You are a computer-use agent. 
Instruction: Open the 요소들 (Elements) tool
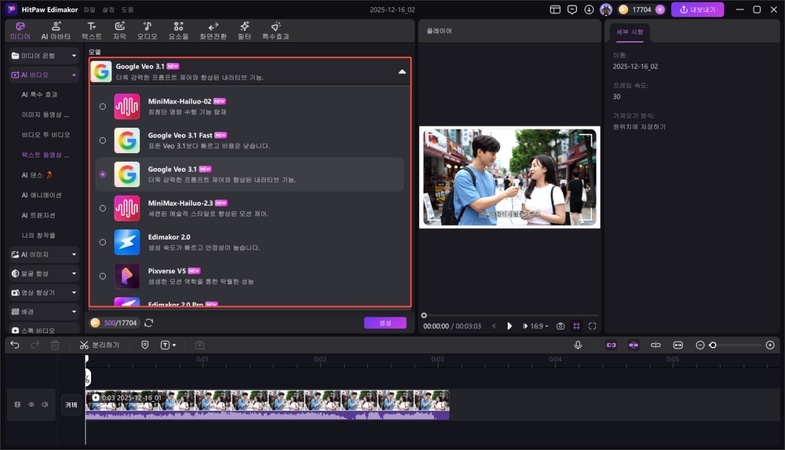(x=178, y=31)
